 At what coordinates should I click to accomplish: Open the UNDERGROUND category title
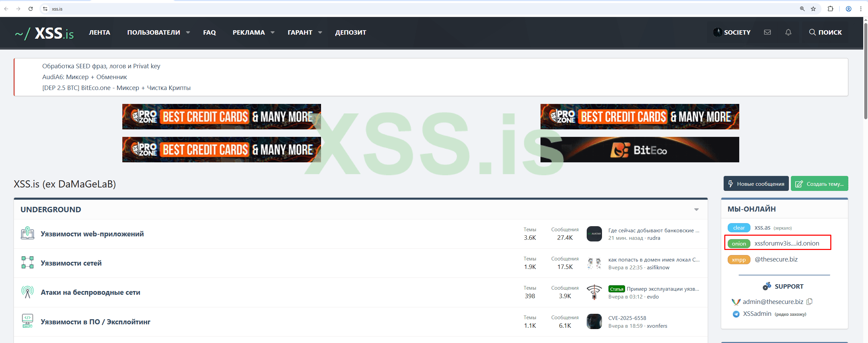[x=51, y=210]
